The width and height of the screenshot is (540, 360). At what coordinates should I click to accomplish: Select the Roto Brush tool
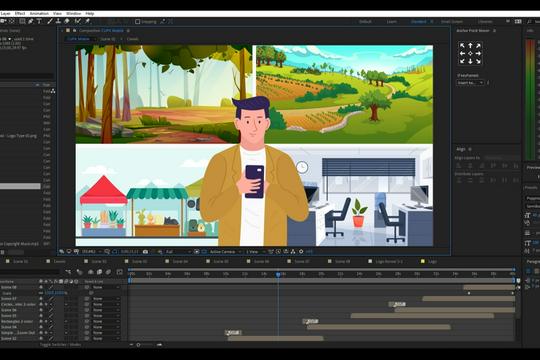(x=77, y=21)
